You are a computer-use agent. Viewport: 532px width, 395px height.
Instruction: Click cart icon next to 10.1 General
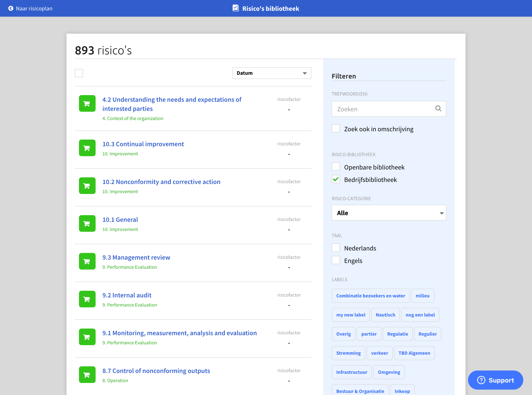point(87,223)
